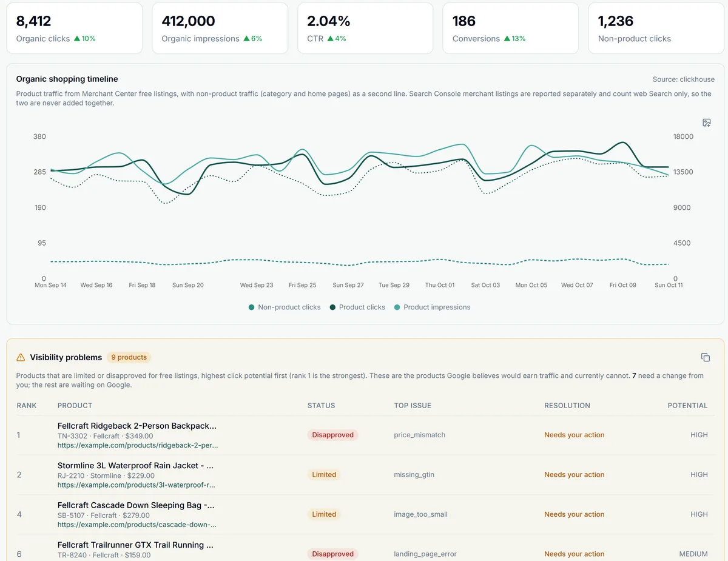728x561 pixels.
Task: Click the warning triangle icon beside Visibility problems
Action: click(x=21, y=357)
